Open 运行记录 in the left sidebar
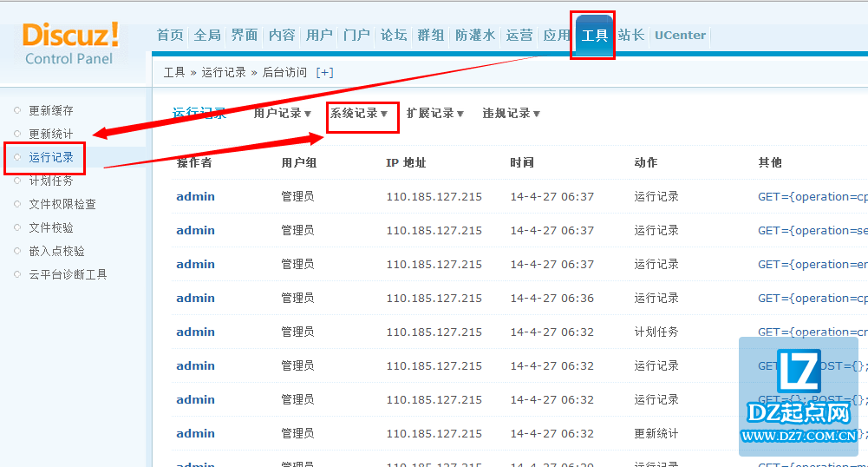Screen dimensions: 868x467 (51, 158)
